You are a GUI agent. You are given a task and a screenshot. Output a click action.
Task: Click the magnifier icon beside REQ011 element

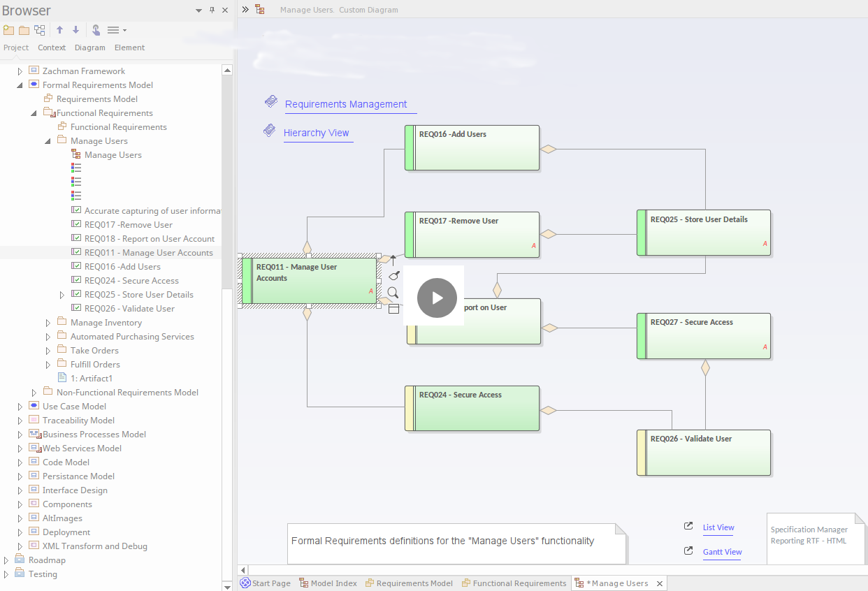click(393, 292)
